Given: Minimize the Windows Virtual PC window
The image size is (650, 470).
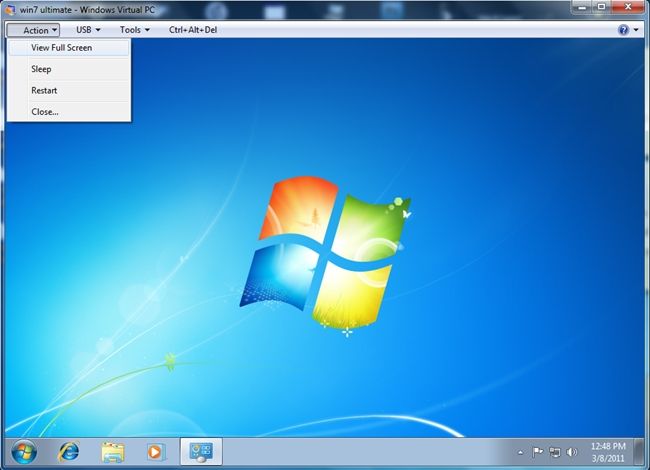Looking at the screenshot, I should click(583, 7).
